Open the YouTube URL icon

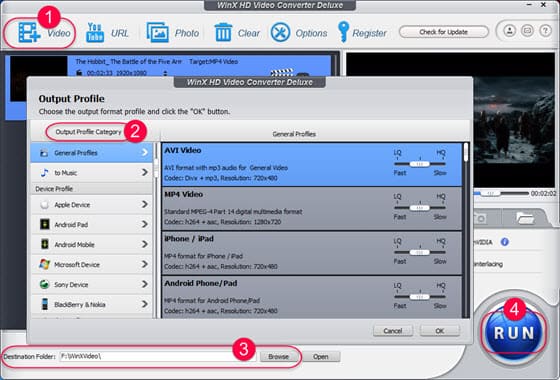pyautogui.click(x=95, y=32)
